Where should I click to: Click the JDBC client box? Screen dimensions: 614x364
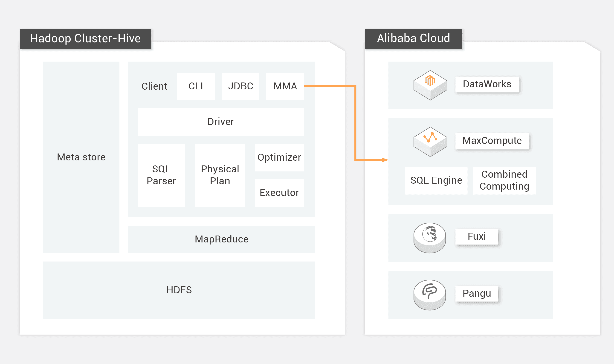point(240,86)
